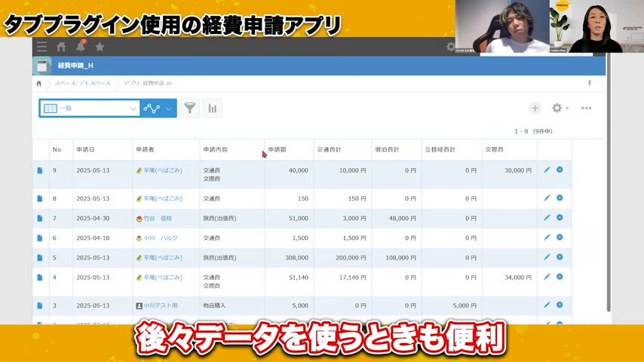Open the three-dot options menu
The image size is (644, 362).
pos(586,108)
